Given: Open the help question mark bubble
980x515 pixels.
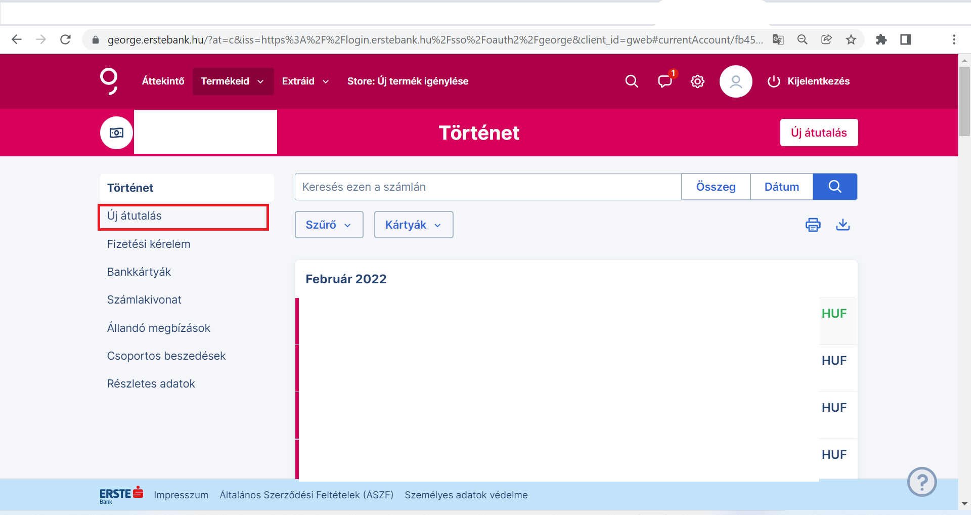Looking at the screenshot, I should click(x=921, y=482).
